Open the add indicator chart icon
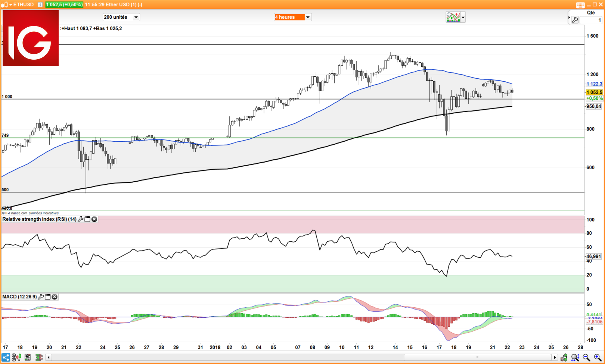Image resolution: width=605 pixels, height=364 pixels. tap(453, 17)
